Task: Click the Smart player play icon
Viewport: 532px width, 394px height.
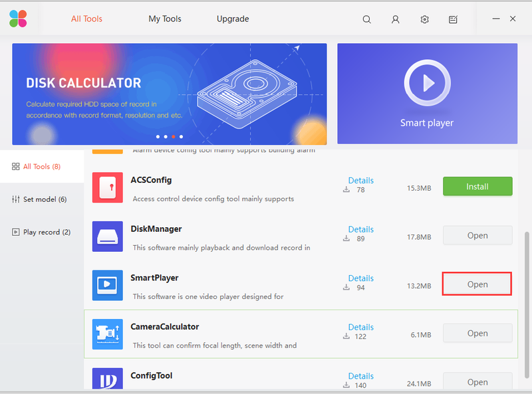Action: point(427,83)
